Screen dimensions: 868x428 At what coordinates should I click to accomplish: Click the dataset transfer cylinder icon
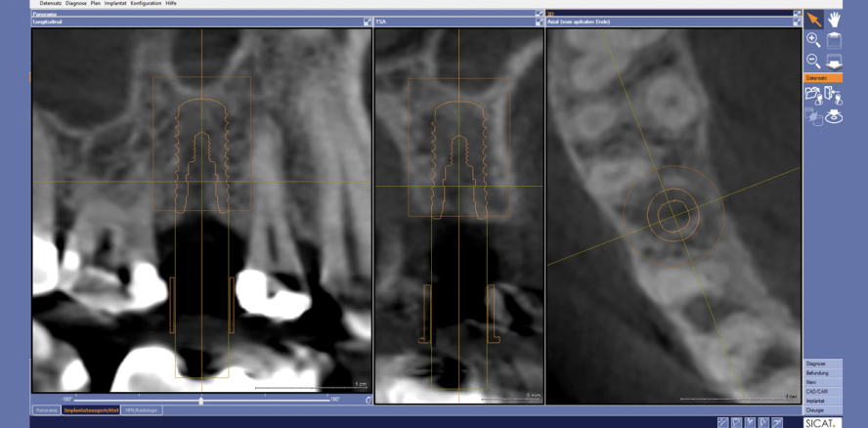[x=813, y=117]
